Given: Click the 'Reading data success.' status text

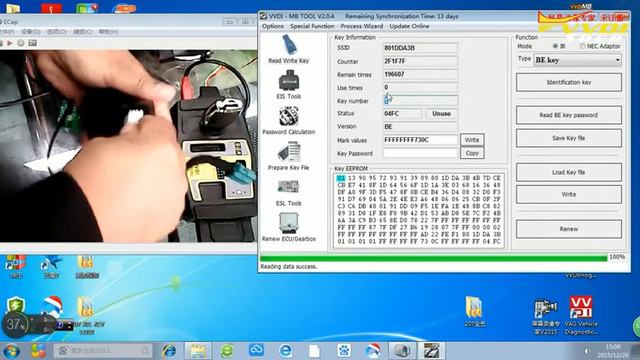Looking at the screenshot, I should tap(288, 267).
